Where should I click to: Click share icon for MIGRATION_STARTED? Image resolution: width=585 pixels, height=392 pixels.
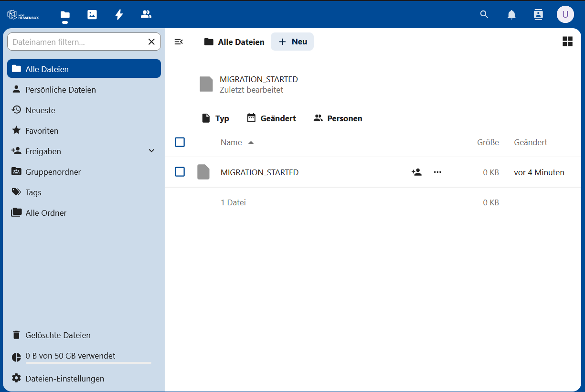tap(416, 172)
